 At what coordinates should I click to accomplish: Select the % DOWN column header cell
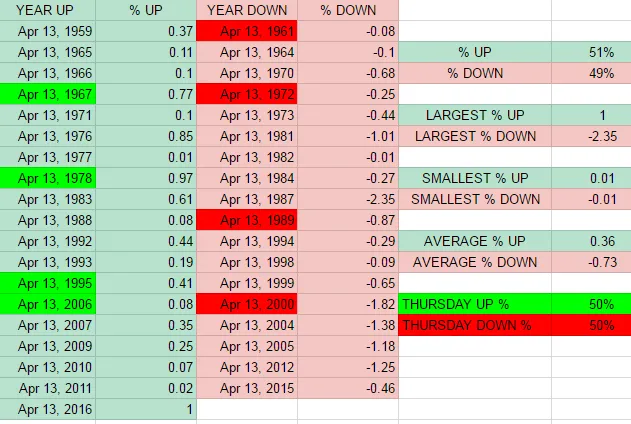pos(348,10)
